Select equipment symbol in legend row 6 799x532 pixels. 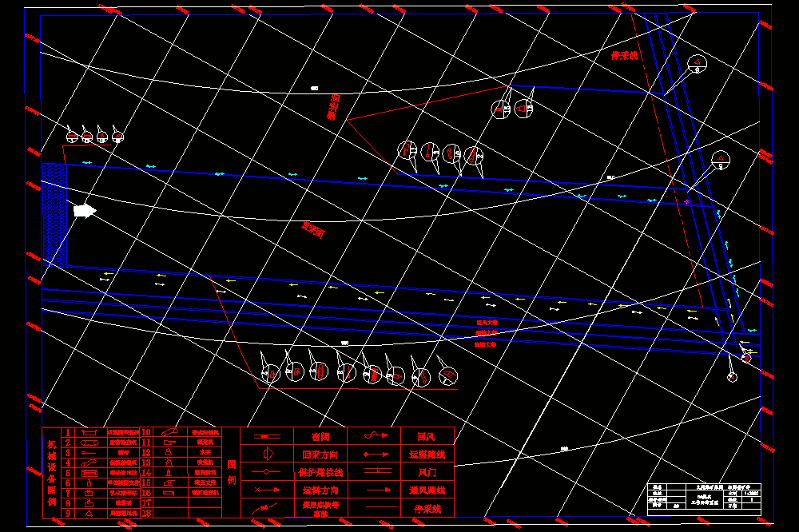[x=89, y=482]
